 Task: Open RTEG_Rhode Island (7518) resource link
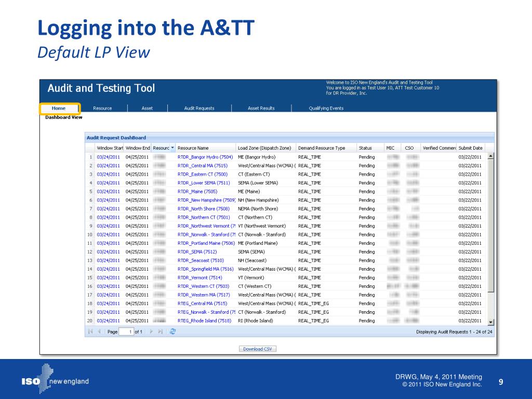pyautogui.click(x=204, y=321)
